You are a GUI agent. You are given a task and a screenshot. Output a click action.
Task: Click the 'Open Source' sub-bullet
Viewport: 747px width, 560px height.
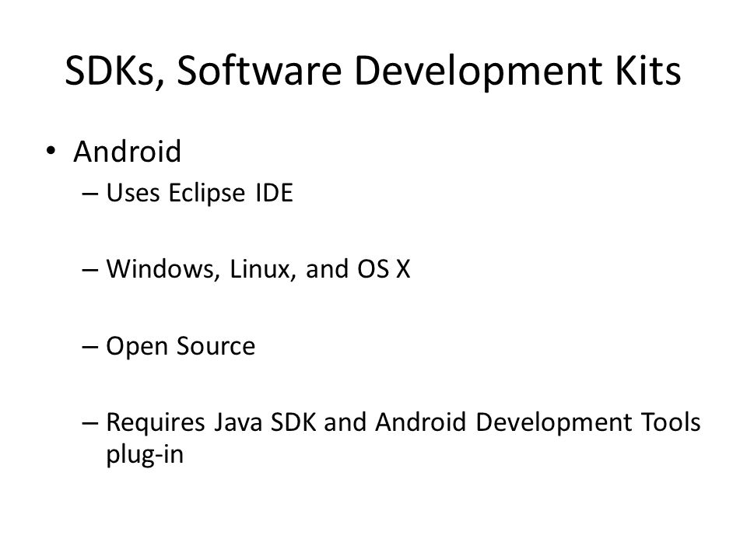point(181,346)
